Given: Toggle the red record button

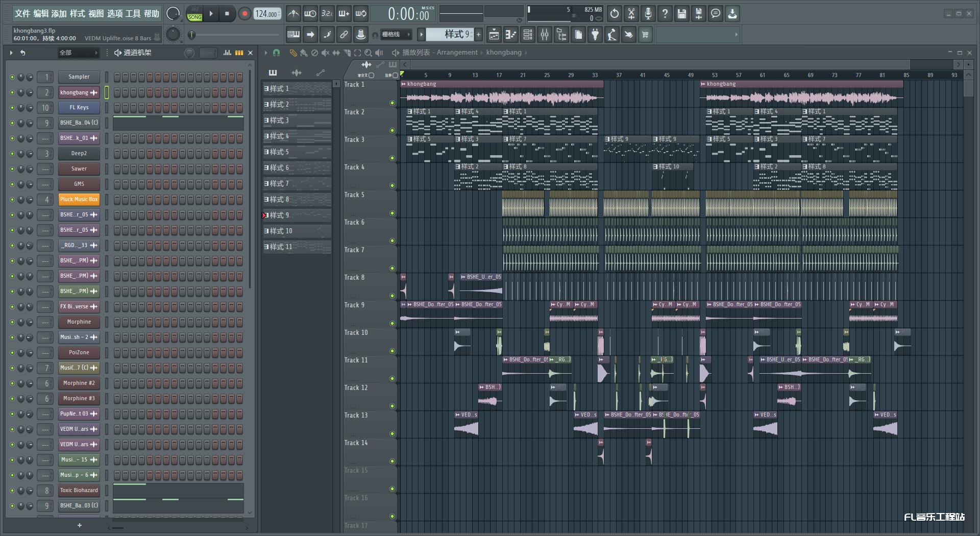Looking at the screenshot, I should (244, 14).
